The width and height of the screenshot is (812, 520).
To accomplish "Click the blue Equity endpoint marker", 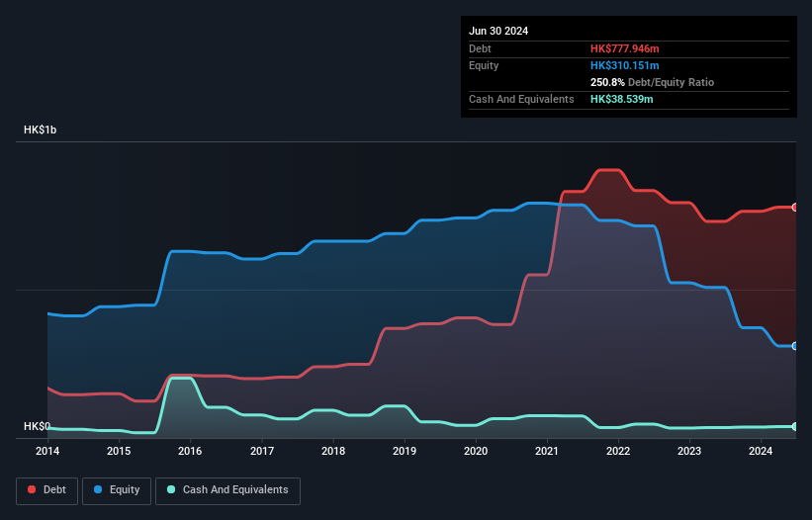I will (795, 346).
